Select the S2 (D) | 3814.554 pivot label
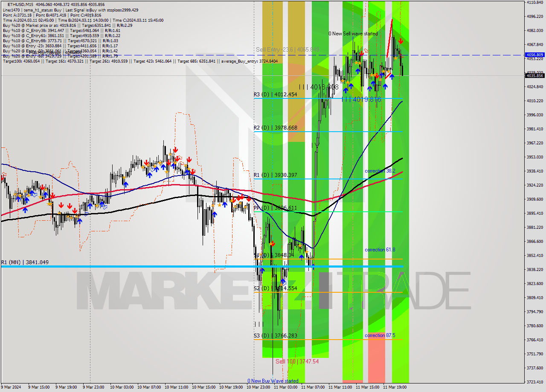This screenshot has height=392, width=546. pos(275,288)
